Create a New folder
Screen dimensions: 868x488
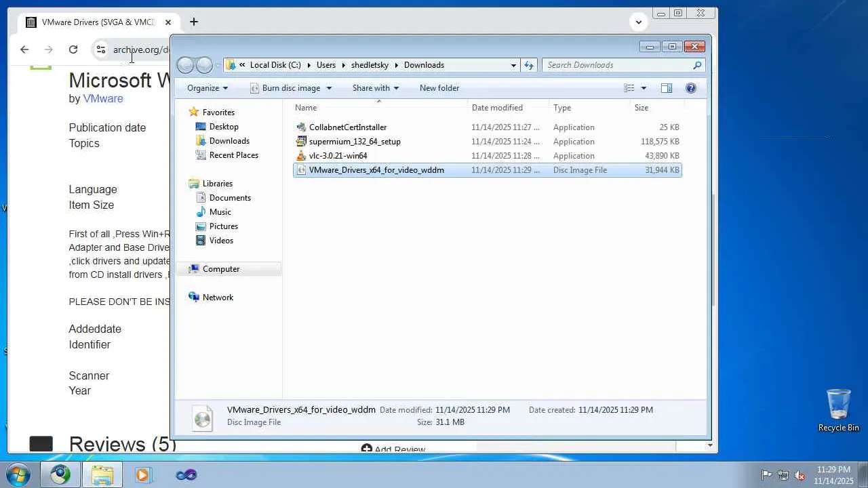pyautogui.click(x=439, y=88)
